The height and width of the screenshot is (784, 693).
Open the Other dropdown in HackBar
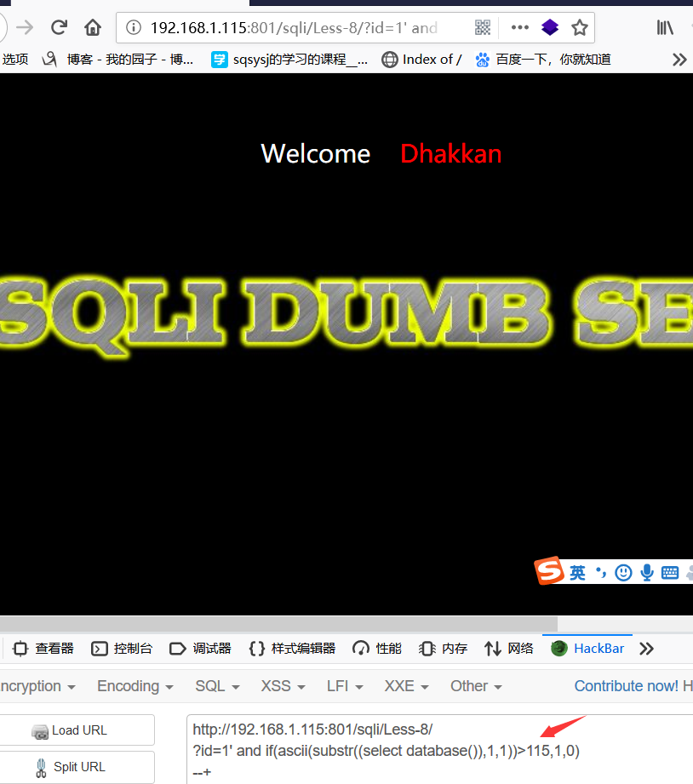click(x=476, y=686)
